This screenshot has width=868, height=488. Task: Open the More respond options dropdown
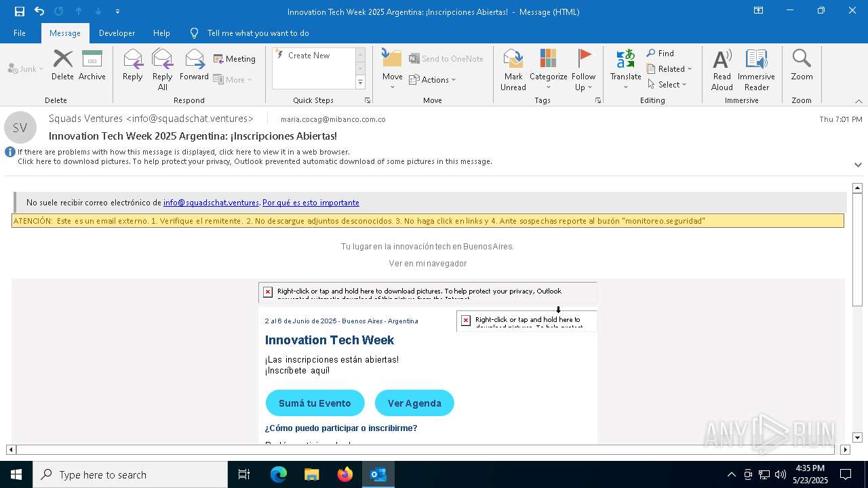coord(233,79)
